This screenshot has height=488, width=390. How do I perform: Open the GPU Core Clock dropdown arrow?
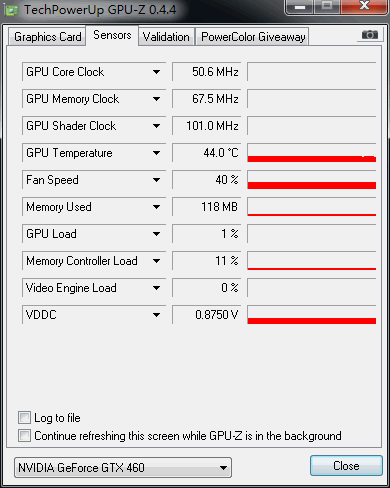156,72
